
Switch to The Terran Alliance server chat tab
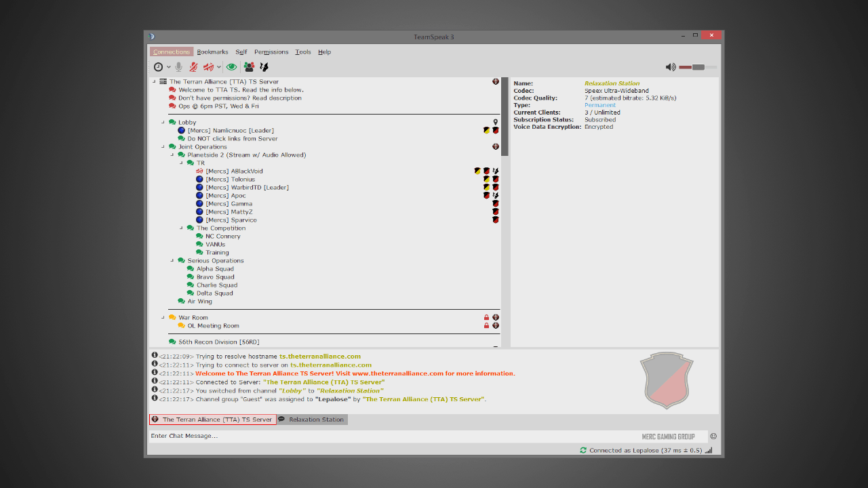point(213,420)
